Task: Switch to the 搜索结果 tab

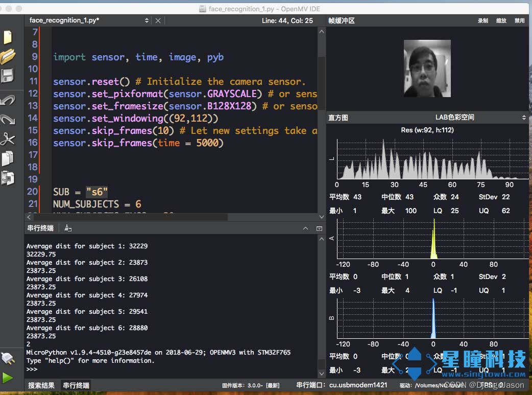Action: pyautogui.click(x=41, y=385)
